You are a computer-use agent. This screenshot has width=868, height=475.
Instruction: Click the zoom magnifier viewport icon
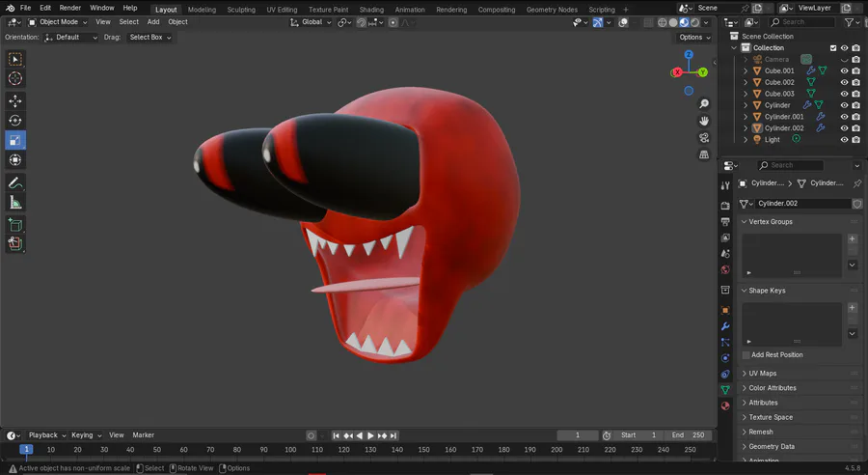click(704, 104)
